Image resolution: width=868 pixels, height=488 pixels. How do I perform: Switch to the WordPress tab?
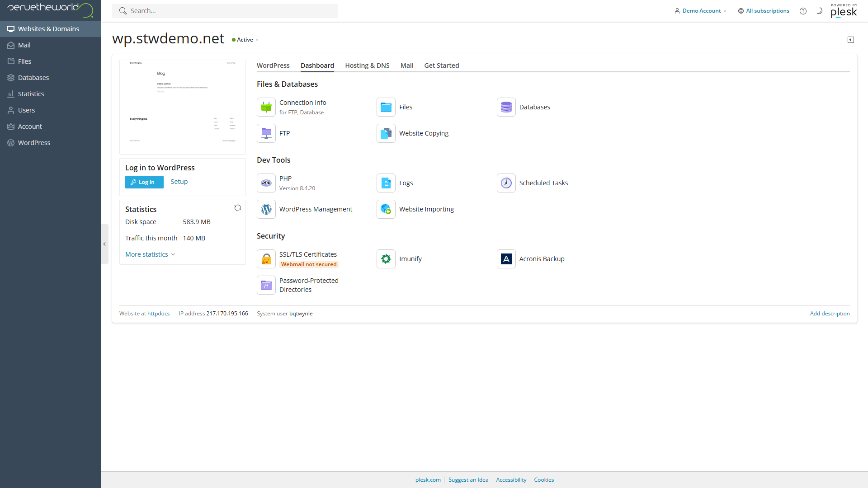[x=273, y=66]
